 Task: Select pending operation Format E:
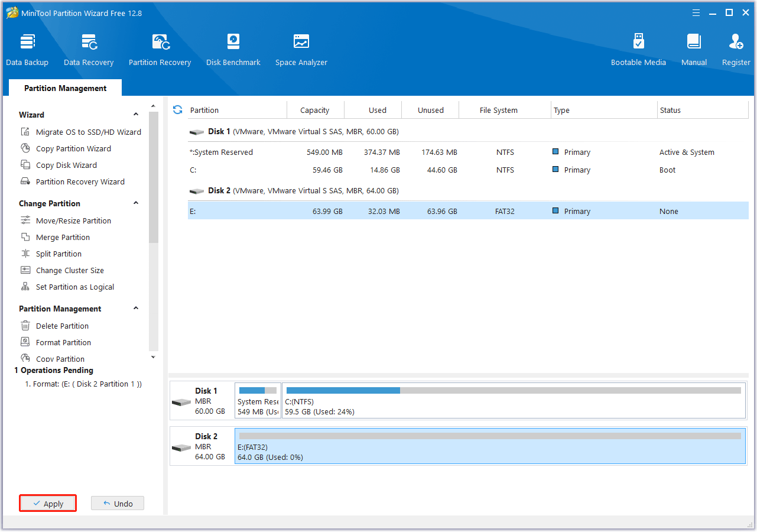(83, 384)
